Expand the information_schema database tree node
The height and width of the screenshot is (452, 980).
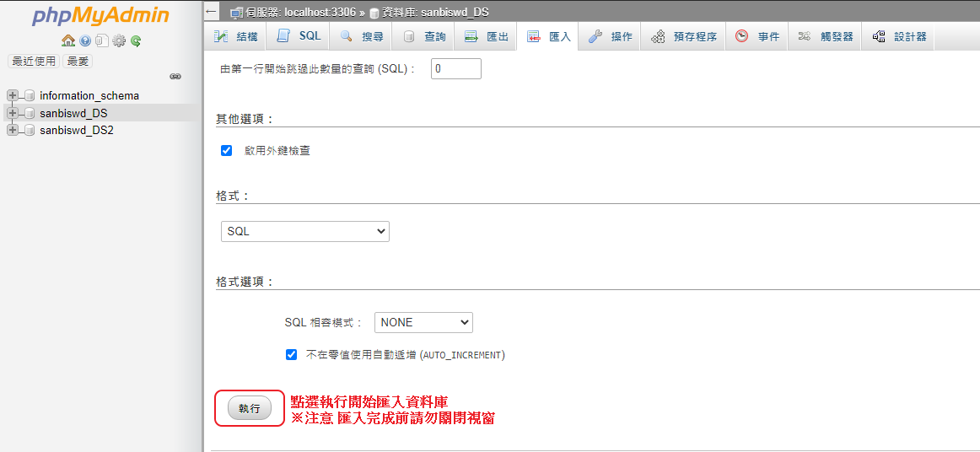[12, 95]
